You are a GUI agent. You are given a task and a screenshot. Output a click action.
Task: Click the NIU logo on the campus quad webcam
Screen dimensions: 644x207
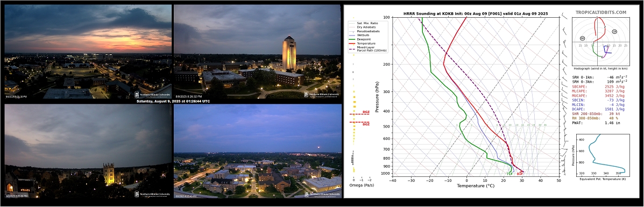pyautogui.click(x=322, y=194)
